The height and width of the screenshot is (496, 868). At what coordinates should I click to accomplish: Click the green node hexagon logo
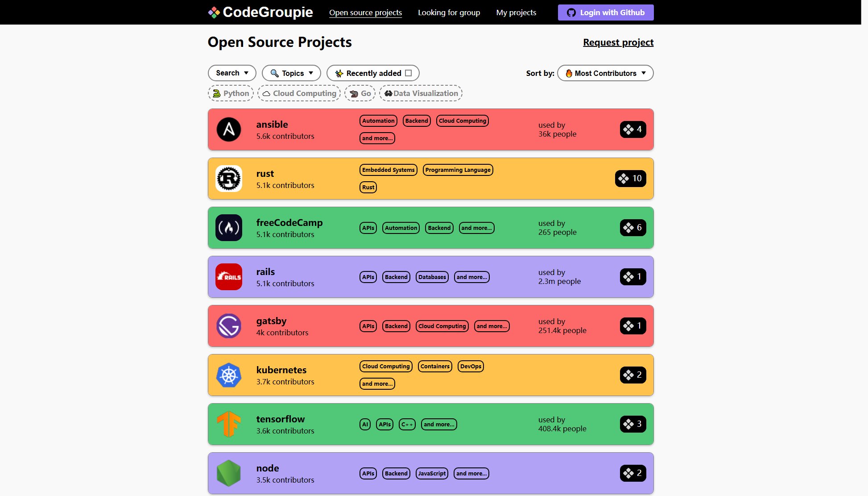click(229, 473)
